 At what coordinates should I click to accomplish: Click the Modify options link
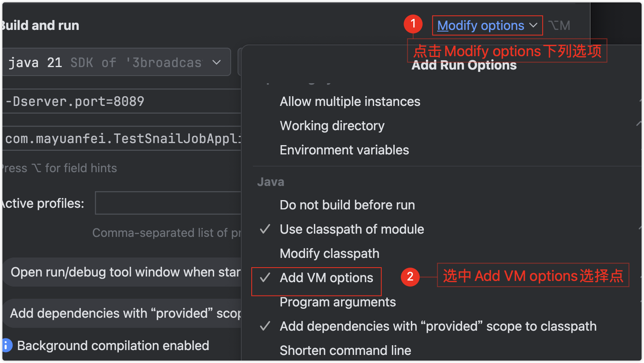[480, 25]
